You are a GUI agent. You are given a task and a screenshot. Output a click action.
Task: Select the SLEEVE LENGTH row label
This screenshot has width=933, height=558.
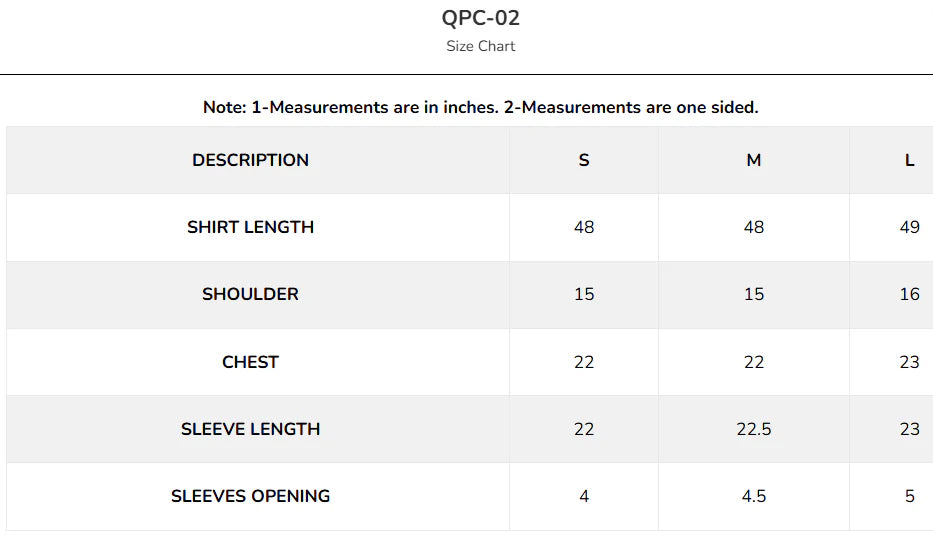click(x=251, y=429)
